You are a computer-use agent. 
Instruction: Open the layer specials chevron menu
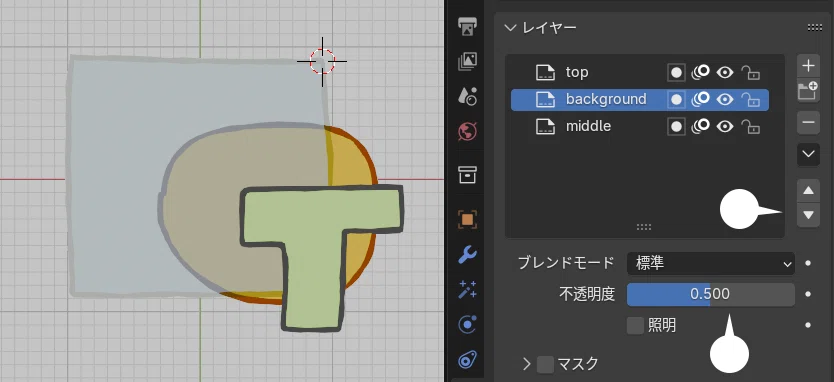pos(808,155)
